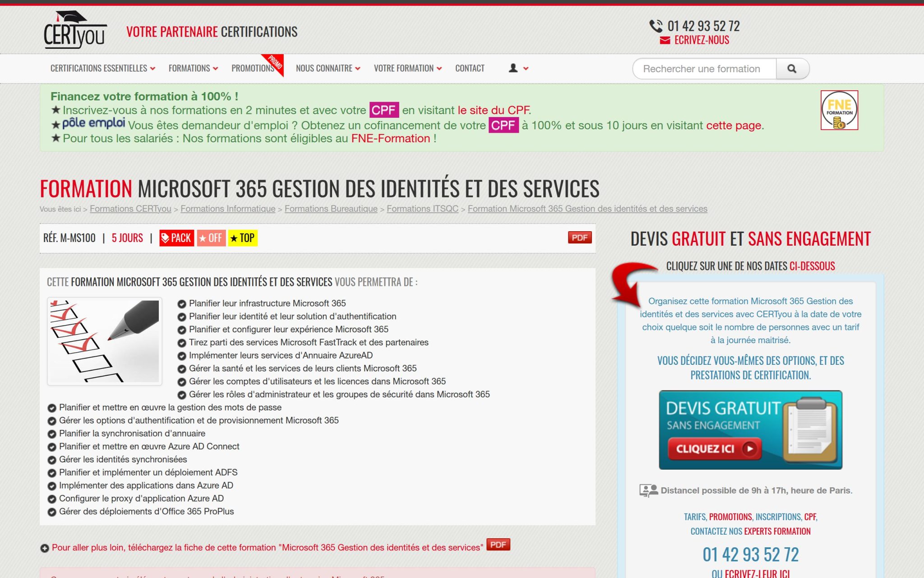Click 'OU ECRIVEZ-LEUR ICI' link
924x578 pixels.
tap(750, 573)
